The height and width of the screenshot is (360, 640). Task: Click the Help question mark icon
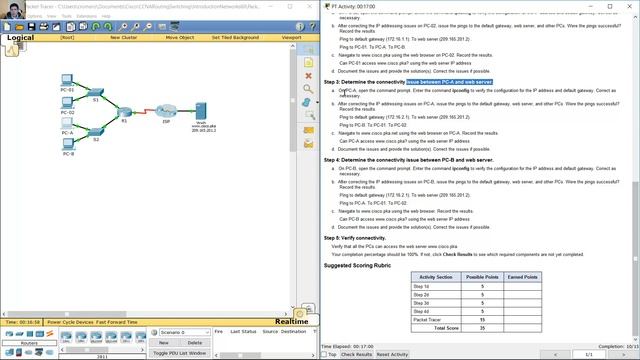pyautogui.click(x=313, y=27)
